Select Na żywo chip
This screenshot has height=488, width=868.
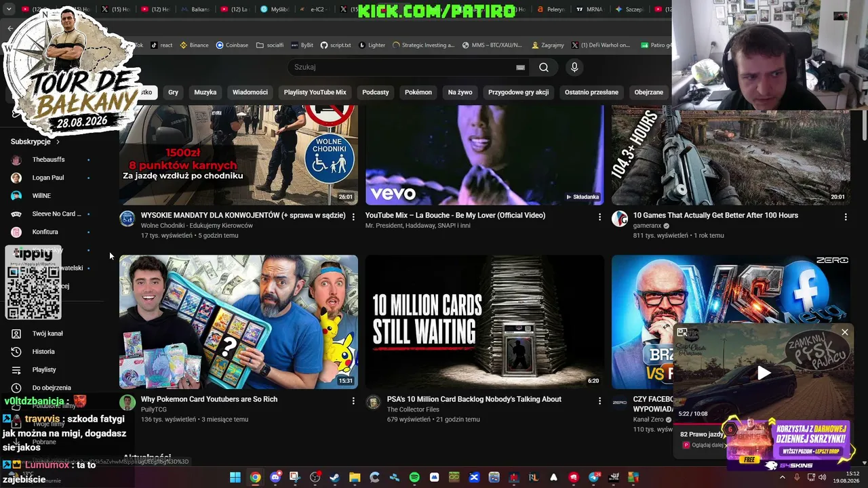click(460, 92)
